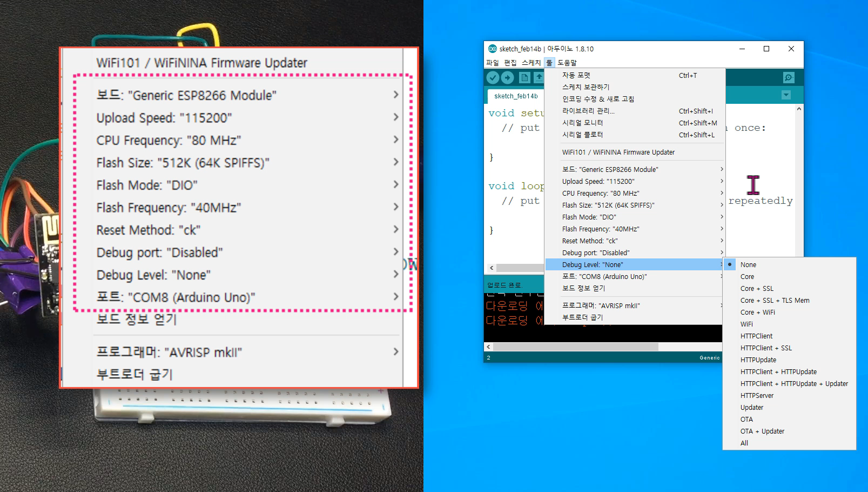Click the Open sketch toolbar icon
This screenshot has width=868, height=492.
tap(539, 78)
